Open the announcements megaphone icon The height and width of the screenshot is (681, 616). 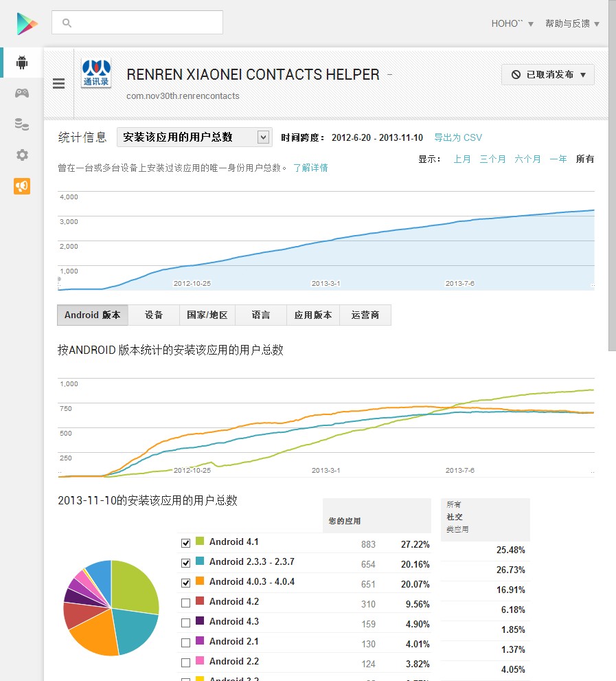point(22,186)
